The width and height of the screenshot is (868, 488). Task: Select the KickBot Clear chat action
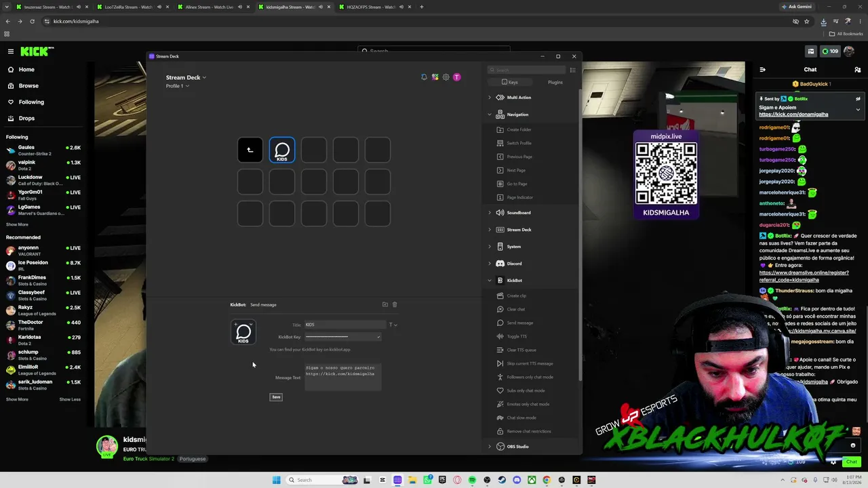pos(516,309)
